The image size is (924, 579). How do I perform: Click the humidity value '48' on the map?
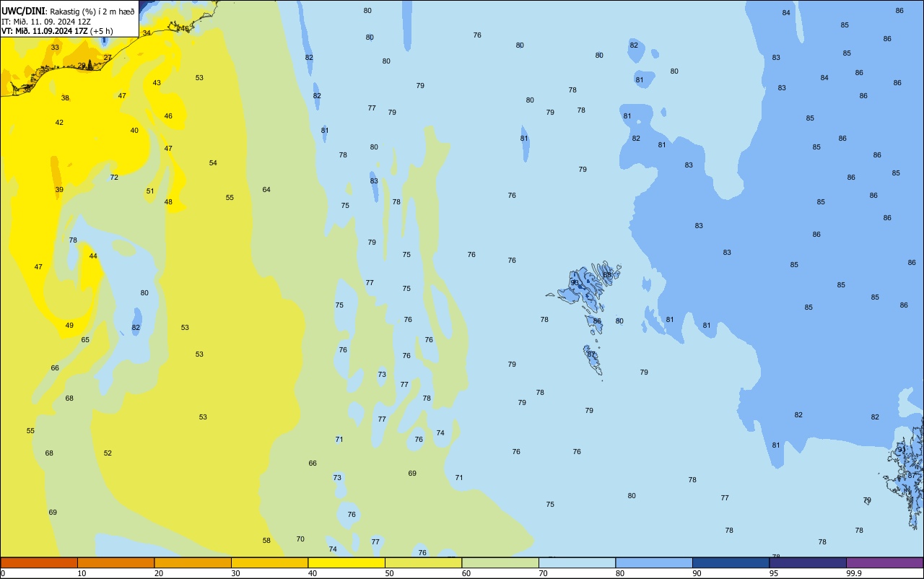[168, 202]
